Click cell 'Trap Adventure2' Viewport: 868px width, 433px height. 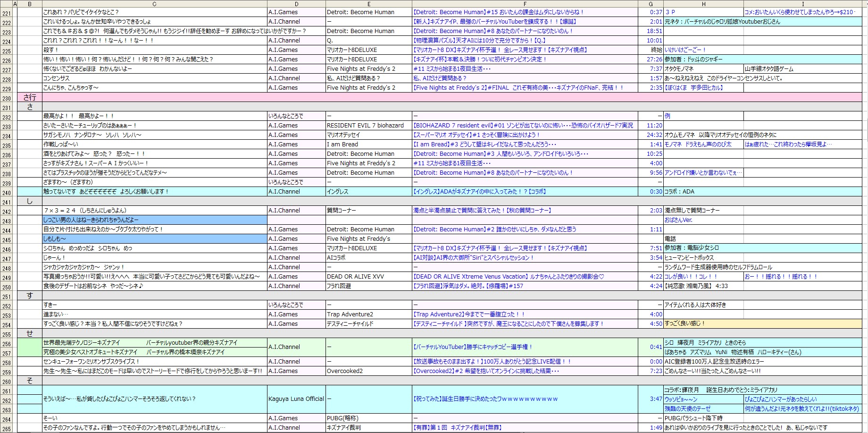coord(369,314)
